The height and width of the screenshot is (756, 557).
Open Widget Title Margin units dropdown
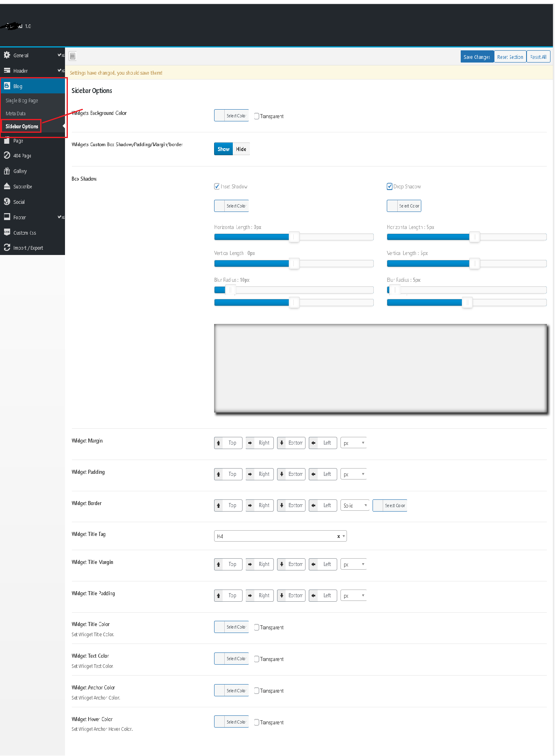[353, 564]
